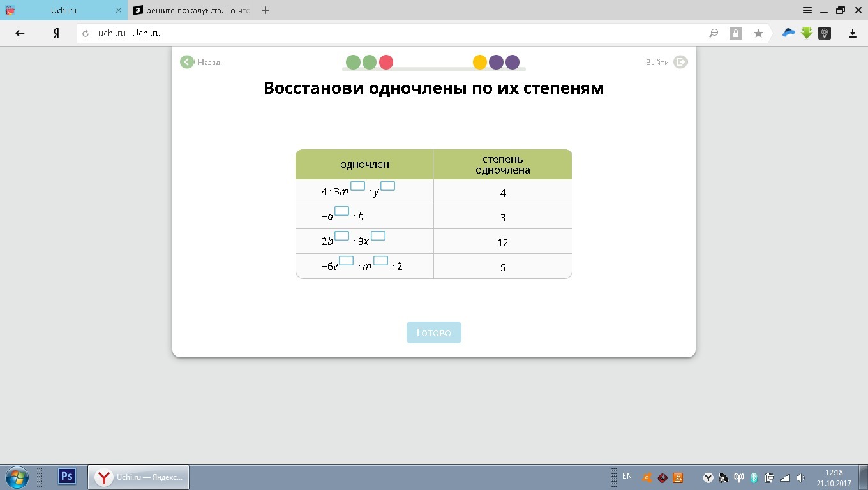The image size is (868, 490).
Task: Click the browser back arrow
Action: [x=20, y=33]
